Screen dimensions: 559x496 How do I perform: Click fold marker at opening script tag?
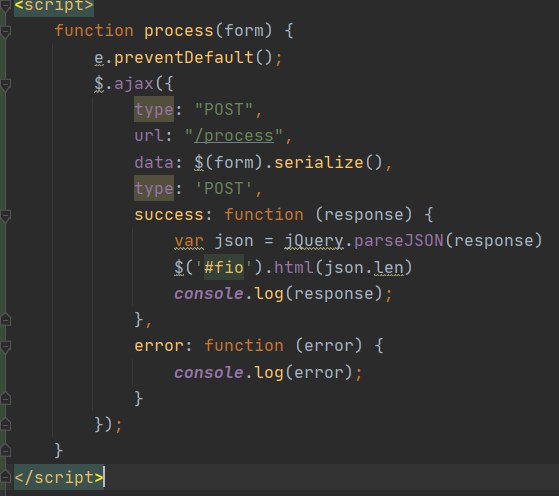(x=5, y=6)
